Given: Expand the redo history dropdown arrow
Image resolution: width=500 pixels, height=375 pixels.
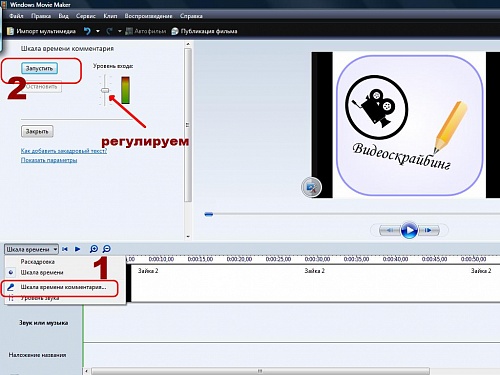Looking at the screenshot, I should click(x=120, y=31).
